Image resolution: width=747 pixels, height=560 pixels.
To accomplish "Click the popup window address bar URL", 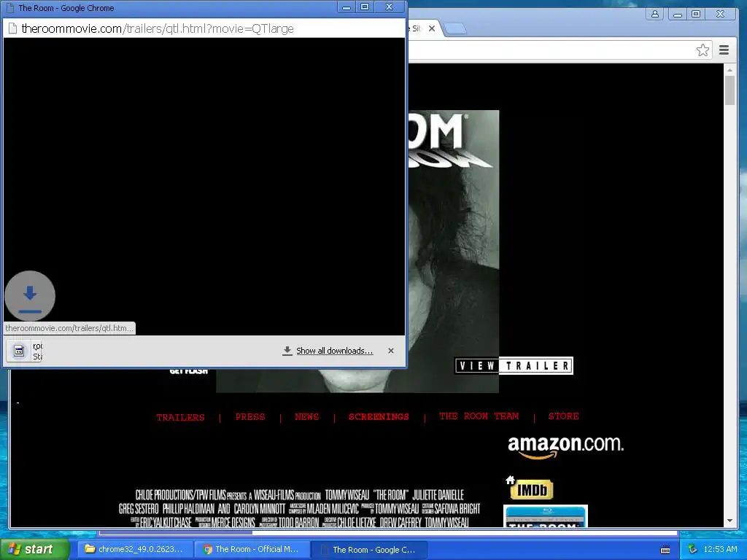I will (x=158, y=28).
